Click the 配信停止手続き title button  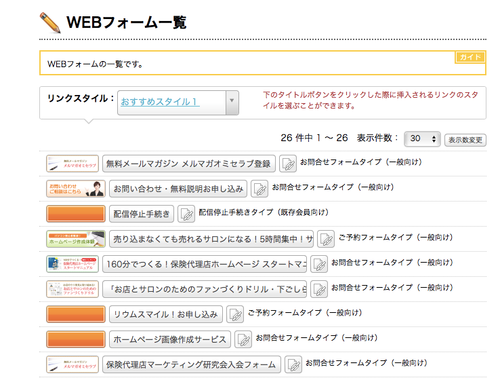point(142,214)
